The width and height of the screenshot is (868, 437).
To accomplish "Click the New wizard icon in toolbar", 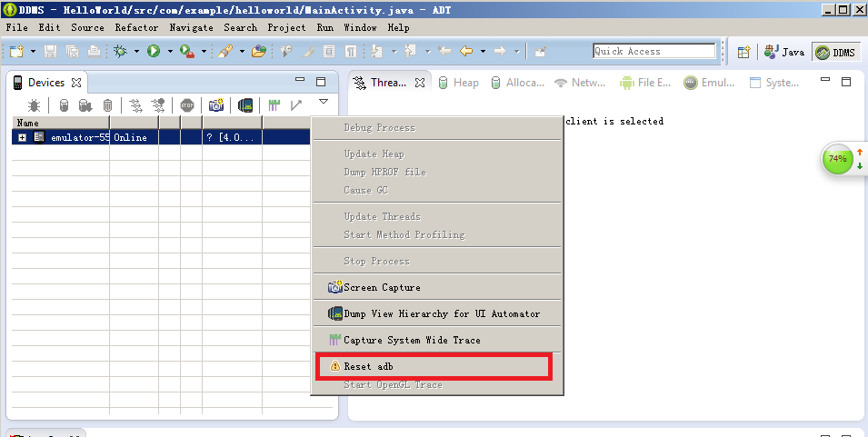I will coord(17,52).
